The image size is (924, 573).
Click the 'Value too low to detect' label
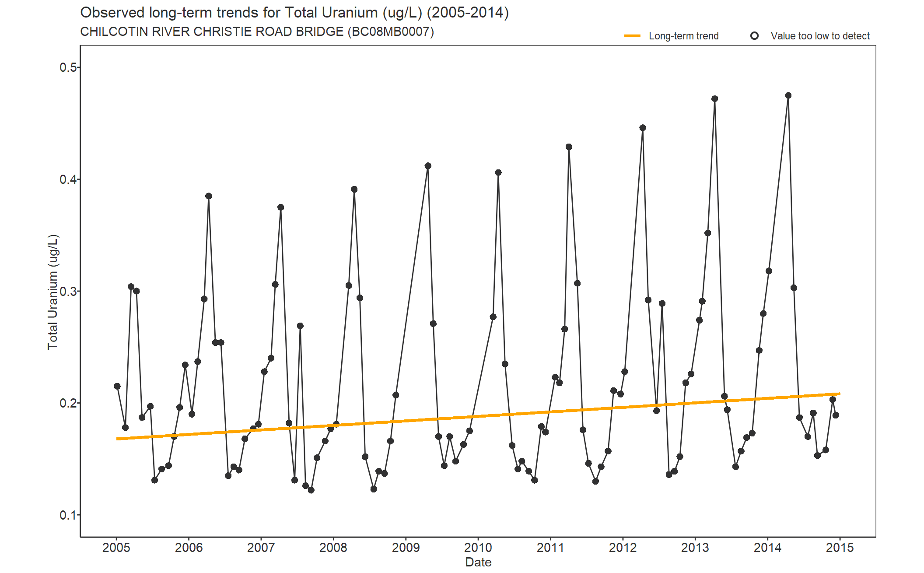tap(820, 36)
